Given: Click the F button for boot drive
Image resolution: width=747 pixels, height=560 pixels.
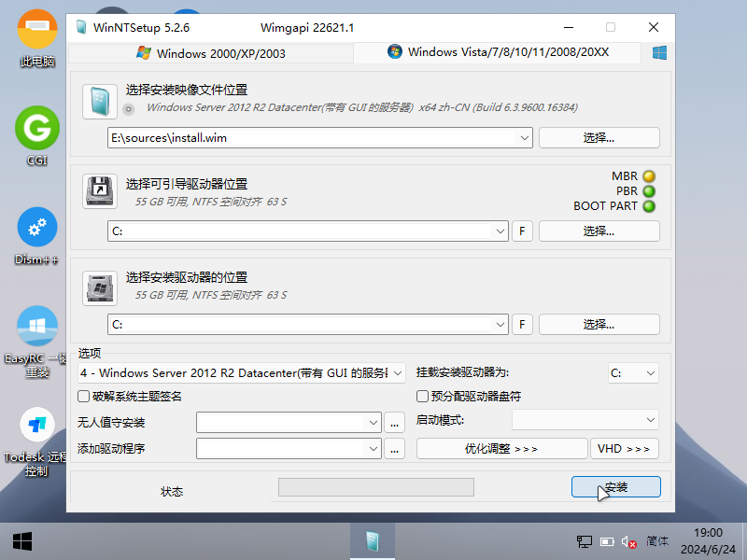Looking at the screenshot, I should point(522,231).
